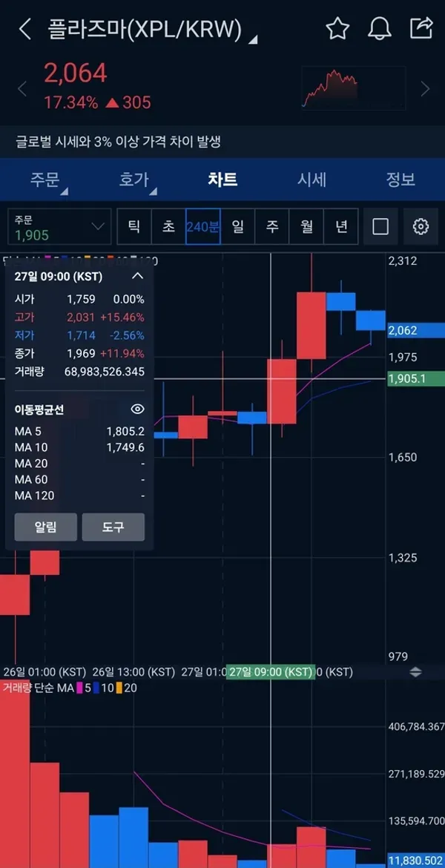445x868 pixels.
Task: Select the 일 daily interval
Action: coord(237,226)
